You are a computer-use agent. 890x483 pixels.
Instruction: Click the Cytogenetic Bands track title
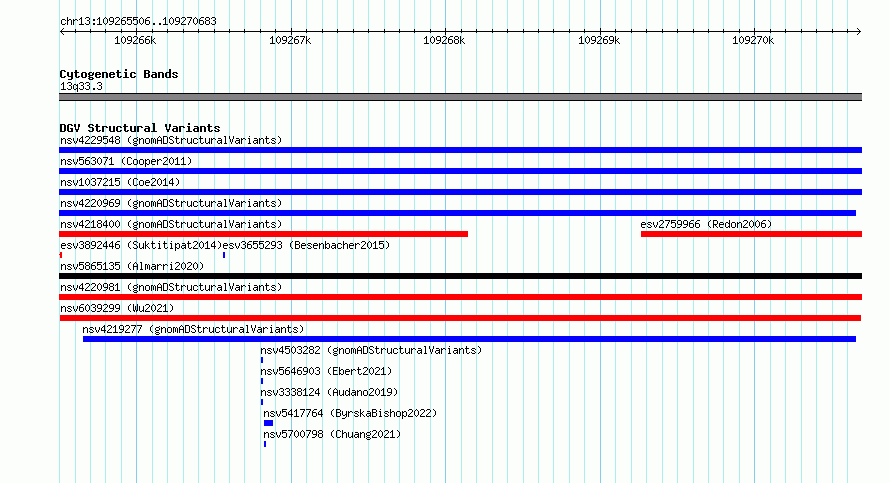pos(119,74)
